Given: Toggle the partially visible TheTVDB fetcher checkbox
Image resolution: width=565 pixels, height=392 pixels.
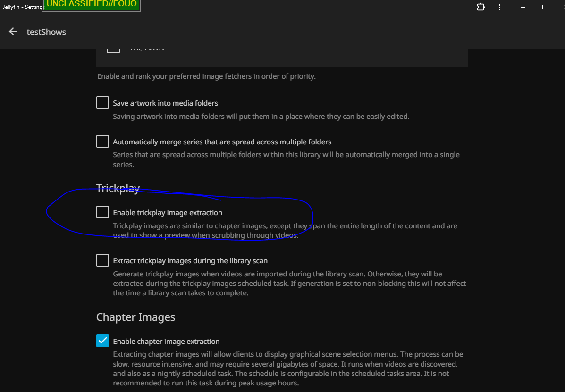Looking at the screenshot, I should (113, 50).
